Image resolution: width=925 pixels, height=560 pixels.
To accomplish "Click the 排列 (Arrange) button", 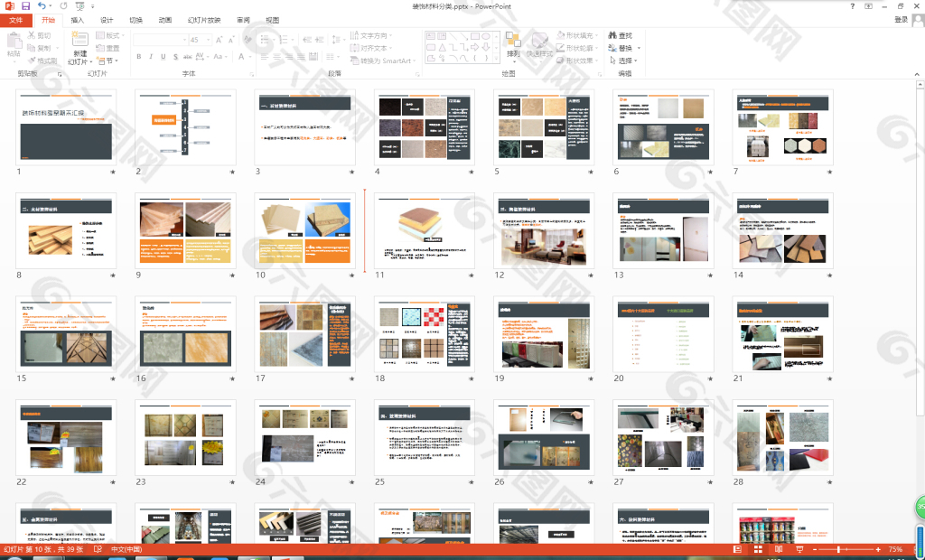I will coord(513,45).
